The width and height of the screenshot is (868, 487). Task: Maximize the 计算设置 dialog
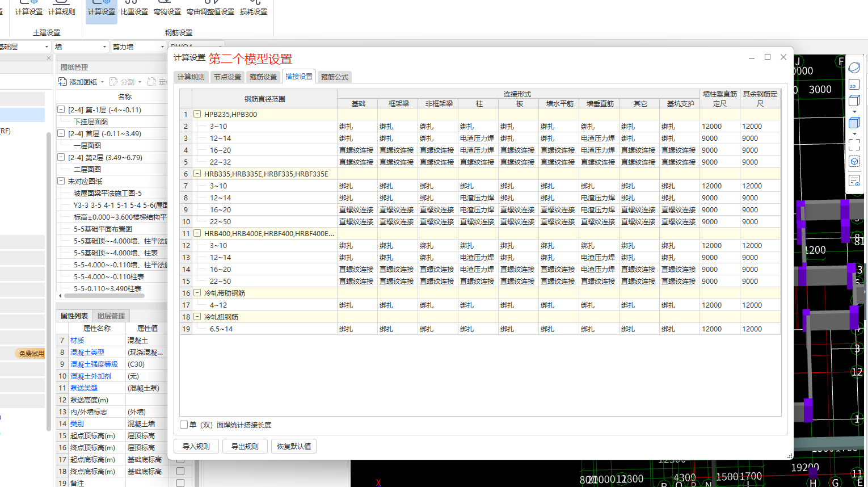768,57
